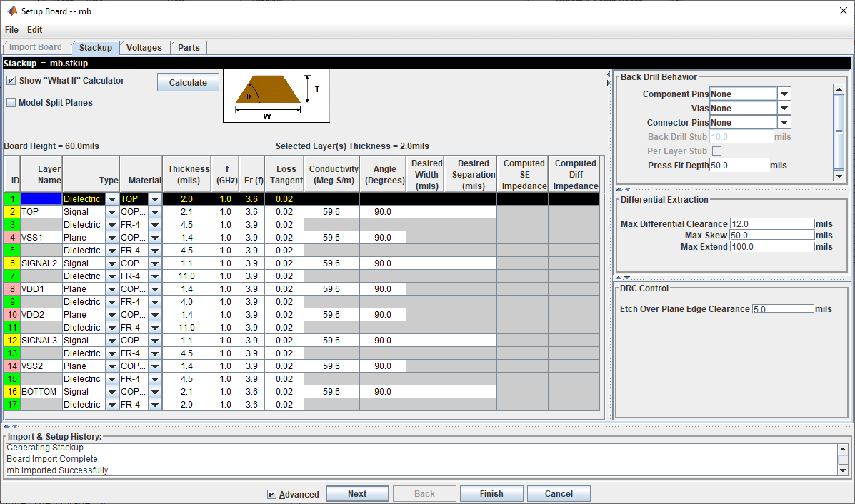Screen dimensions: 855x504
Task: Click inside the Max Skew input field
Action: [771, 235]
